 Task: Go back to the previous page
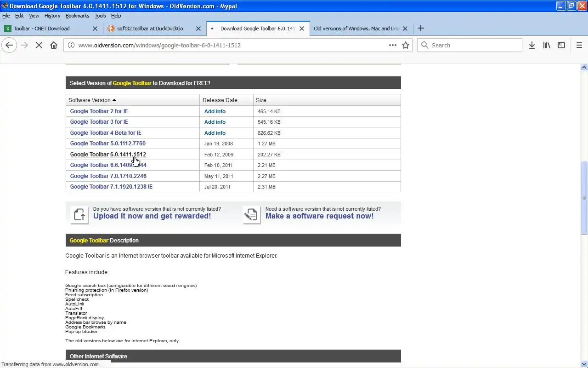(x=9, y=45)
